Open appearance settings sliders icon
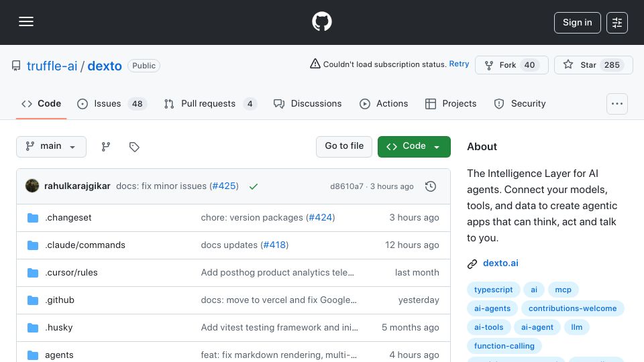 click(x=617, y=23)
